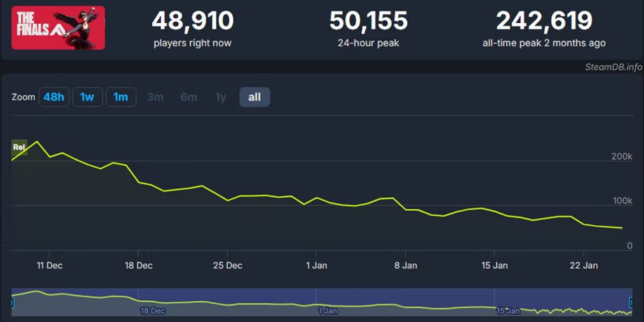Click '15 Jan' label in the navigator strip
This screenshot has width=644, height=322.
(x=508, y=311)
